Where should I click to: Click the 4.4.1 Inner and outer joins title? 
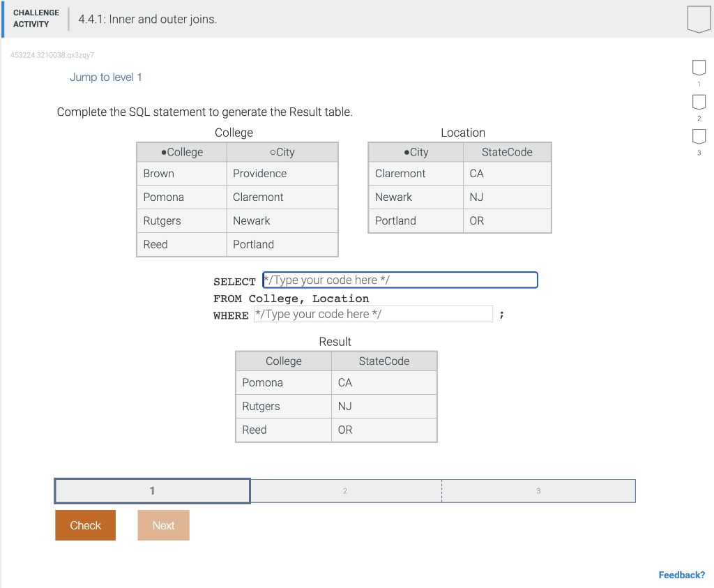tap(147, 20)
